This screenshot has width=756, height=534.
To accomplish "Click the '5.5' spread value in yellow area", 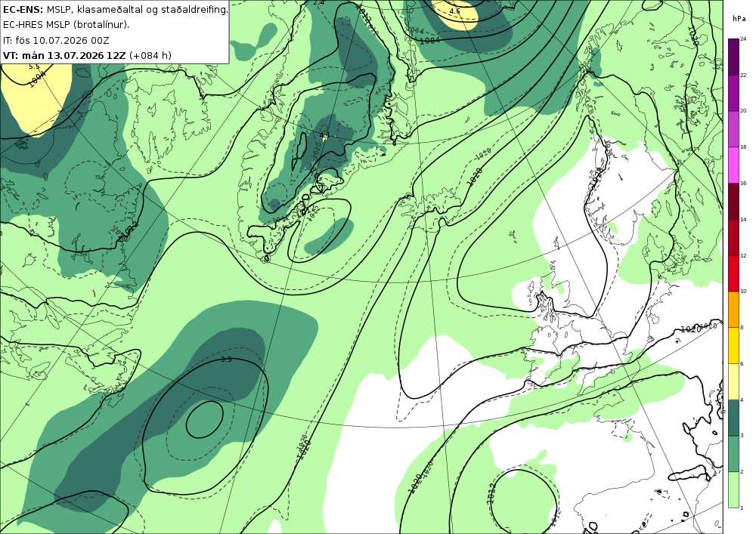I will click(34, 66).
